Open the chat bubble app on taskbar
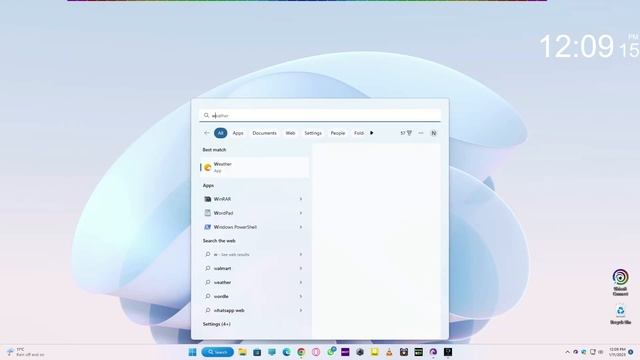Viewport: 640px width, 360px height. pyautogui.click(x=272, y=352)
